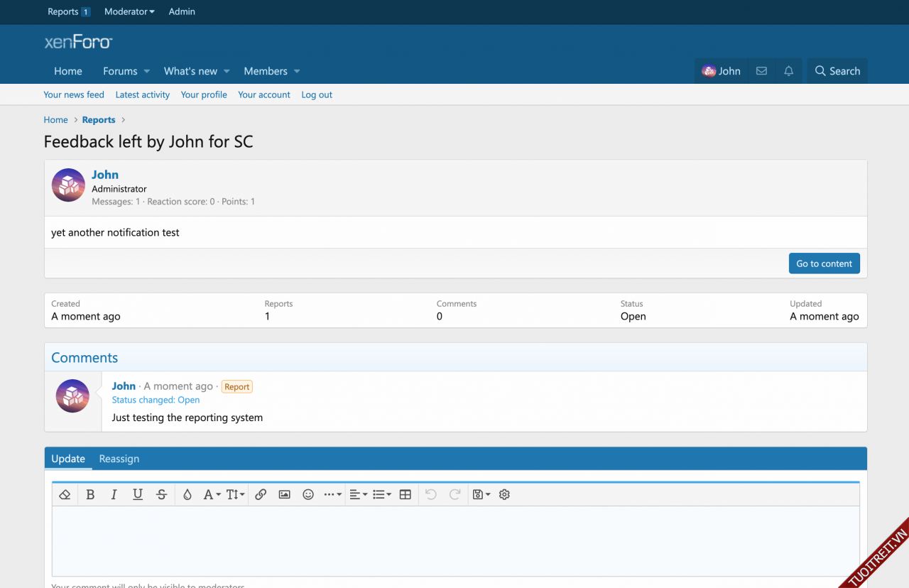Insert a table in the editor
The width and height of the screenshot is (909, 588).
click(x=405, y=494)
